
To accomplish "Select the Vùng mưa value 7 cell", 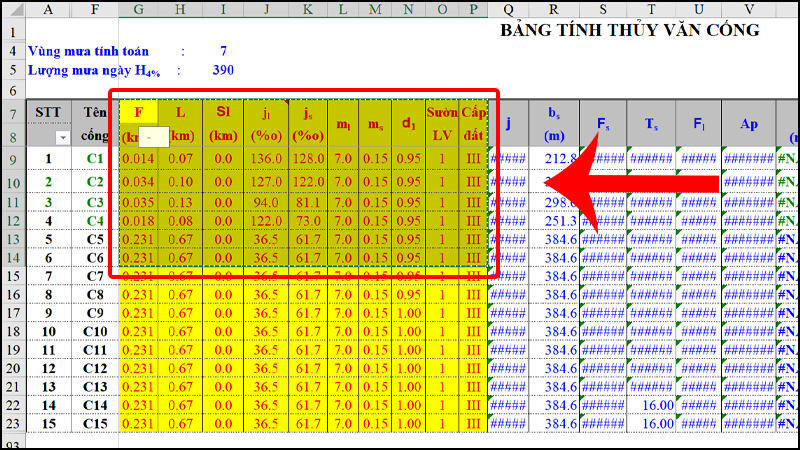I will point(223,50).
